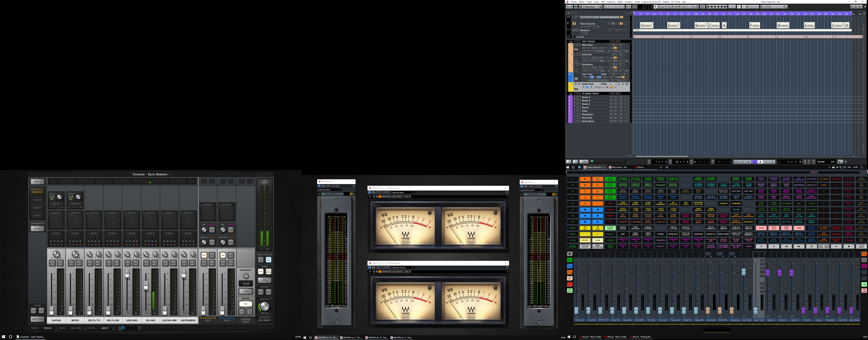Viewport: 868px width, 340px height.
Task: Click the orange scissors tool button in DTouch
Action: (x=585, y=197)
